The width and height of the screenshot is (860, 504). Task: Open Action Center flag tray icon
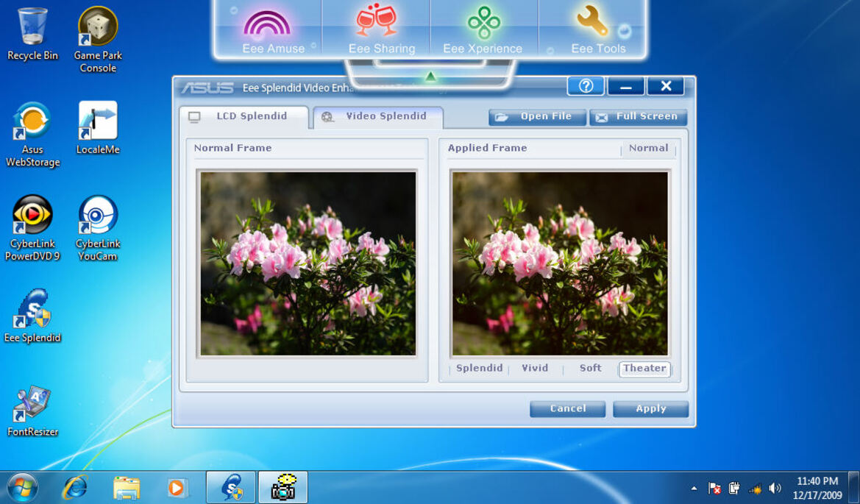click(714, 488)
